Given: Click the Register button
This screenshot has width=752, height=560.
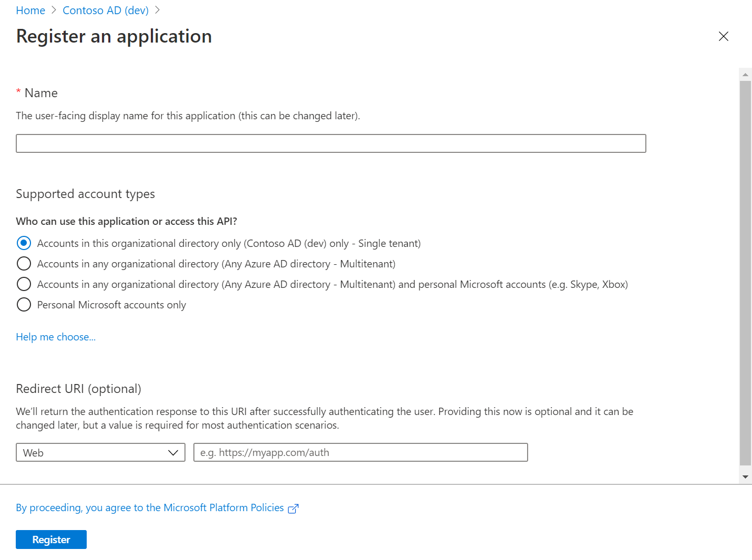Looking at the screenshot, I should pyautogui.click(x=51, y=539).
